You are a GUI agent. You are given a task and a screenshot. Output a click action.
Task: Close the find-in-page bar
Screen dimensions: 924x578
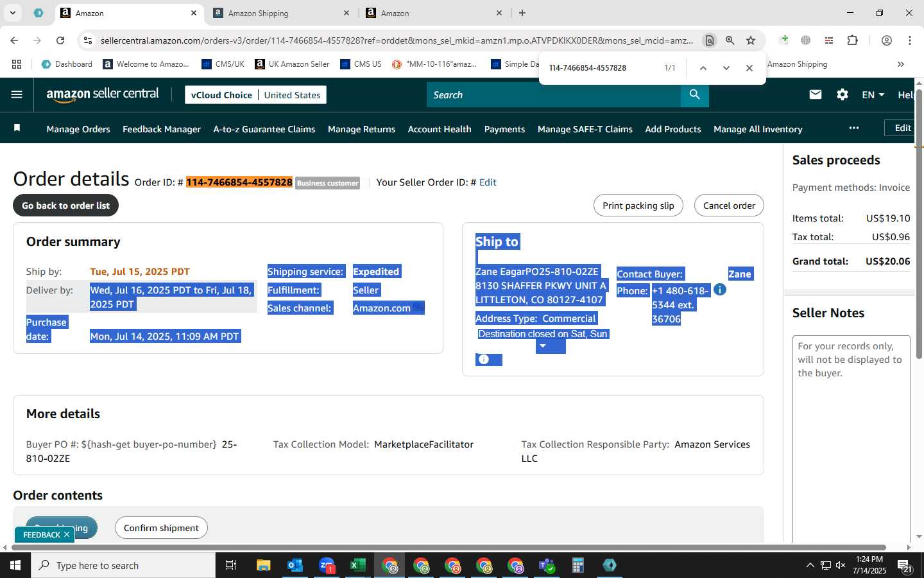click(749, 67)
